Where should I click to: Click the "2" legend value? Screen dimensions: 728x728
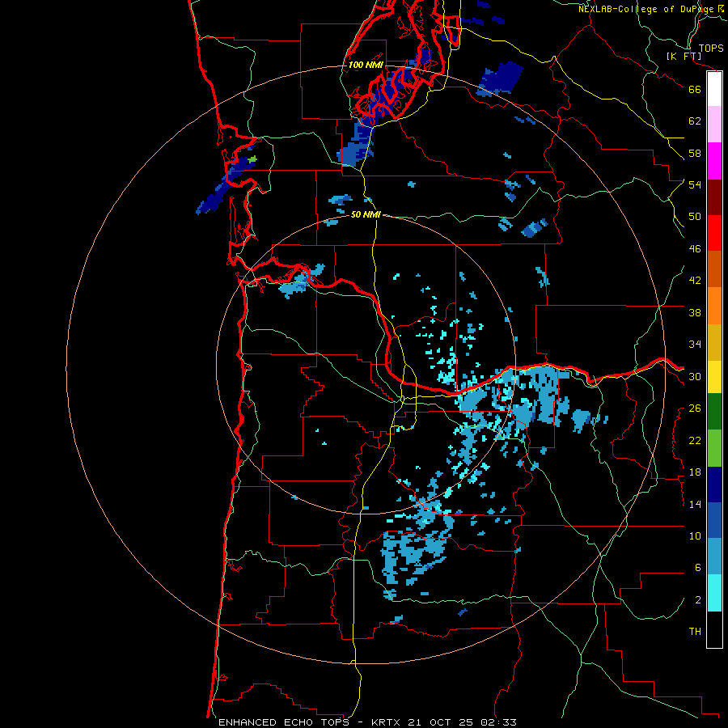tap(698, 600)
